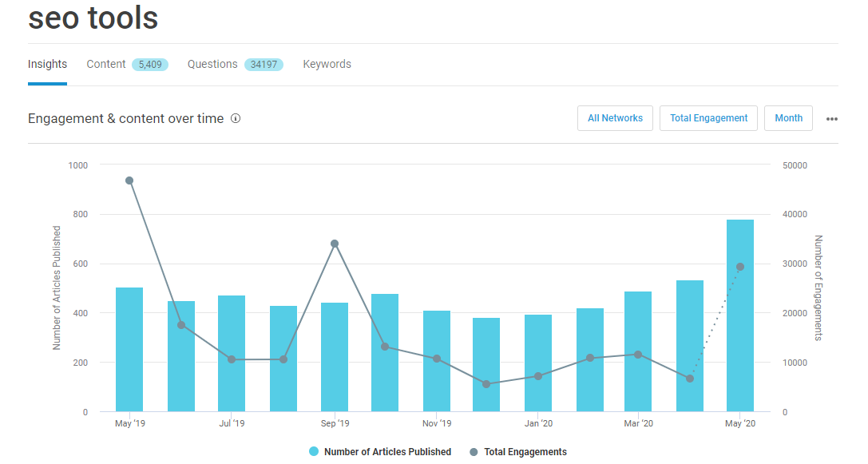Click the 5,409 content count badge
The width and height of the screenshot is (868, 464).
(x=150, y=65)
